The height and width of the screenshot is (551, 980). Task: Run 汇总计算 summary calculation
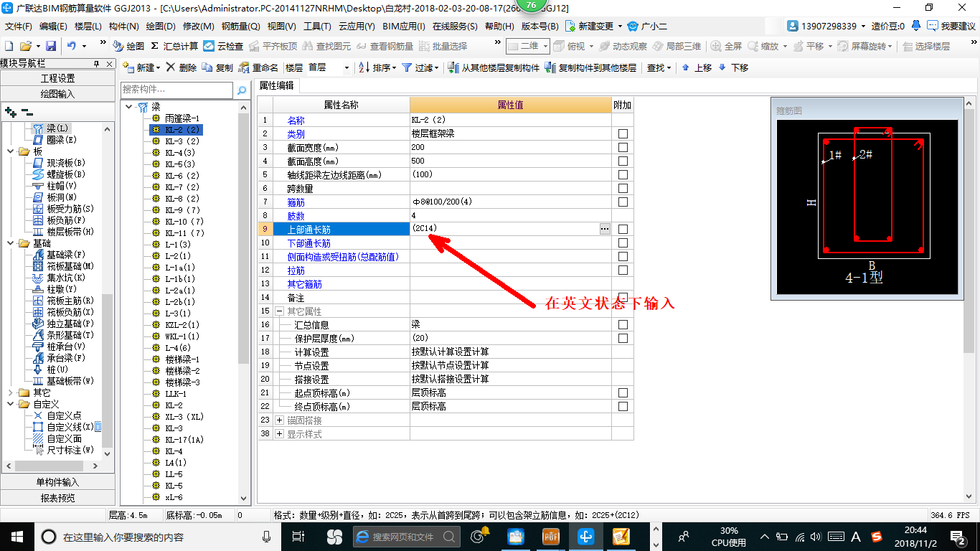point(174,46)
